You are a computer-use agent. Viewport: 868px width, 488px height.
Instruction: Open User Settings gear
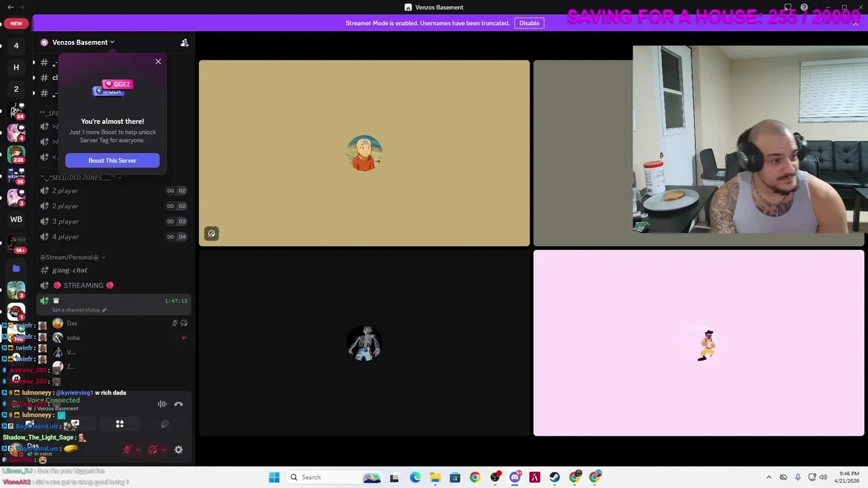coord(178,449)
